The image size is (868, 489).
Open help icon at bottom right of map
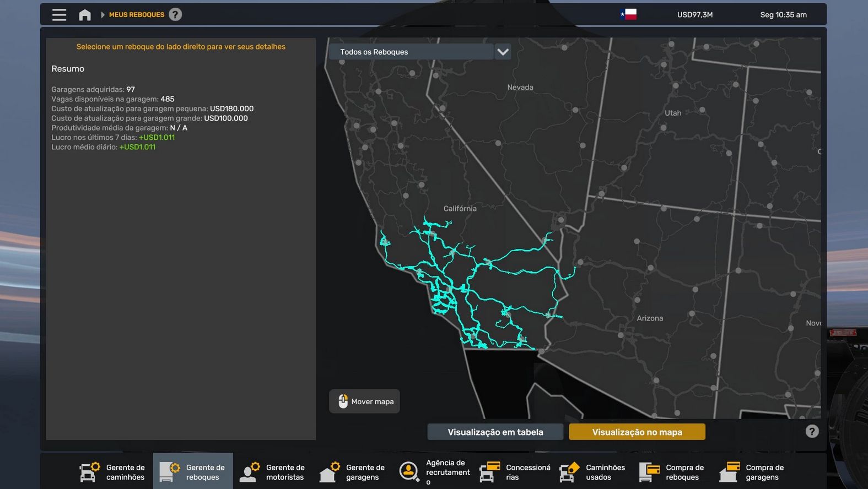[x=812, y=432]
